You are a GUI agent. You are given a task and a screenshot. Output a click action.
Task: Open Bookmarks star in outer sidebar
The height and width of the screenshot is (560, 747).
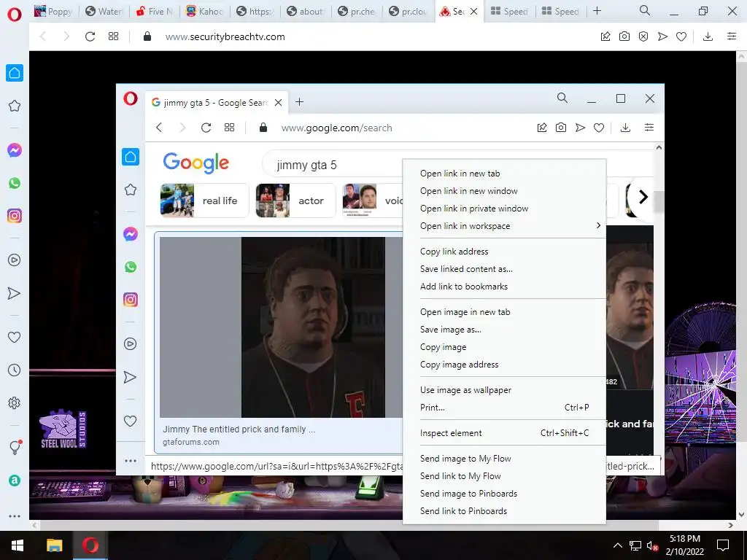pyautogui.click(x=15, y=106)
